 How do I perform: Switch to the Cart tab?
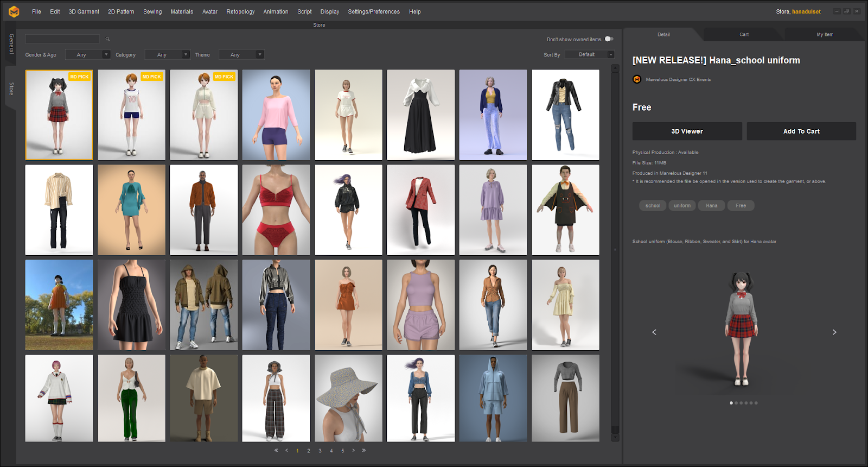tap(744, 35)
